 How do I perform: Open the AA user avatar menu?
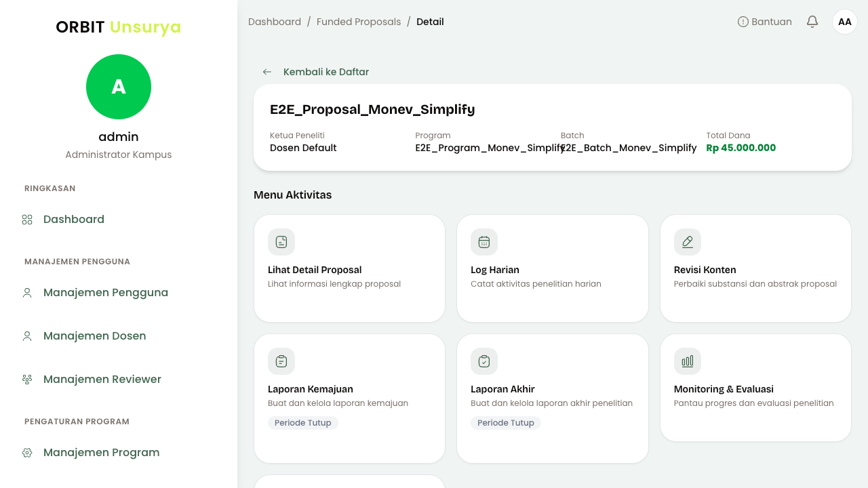click(x=845, y=22)
